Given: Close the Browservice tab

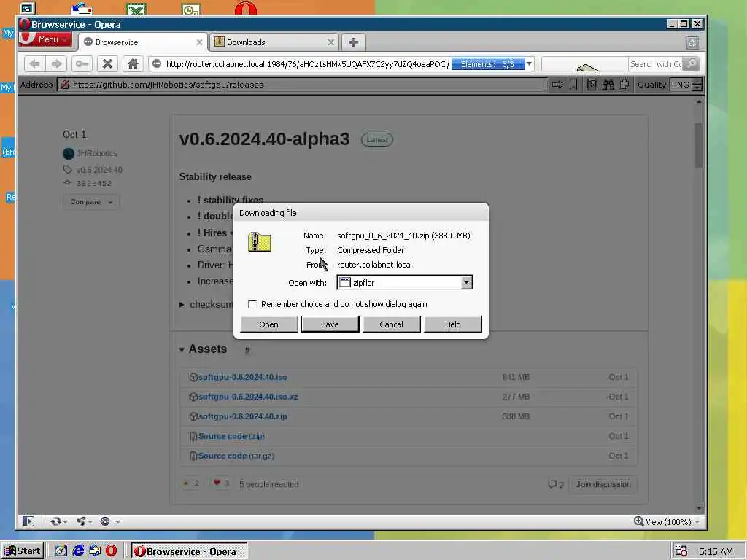Looking at the screenshot, I should tap(199, 42).
